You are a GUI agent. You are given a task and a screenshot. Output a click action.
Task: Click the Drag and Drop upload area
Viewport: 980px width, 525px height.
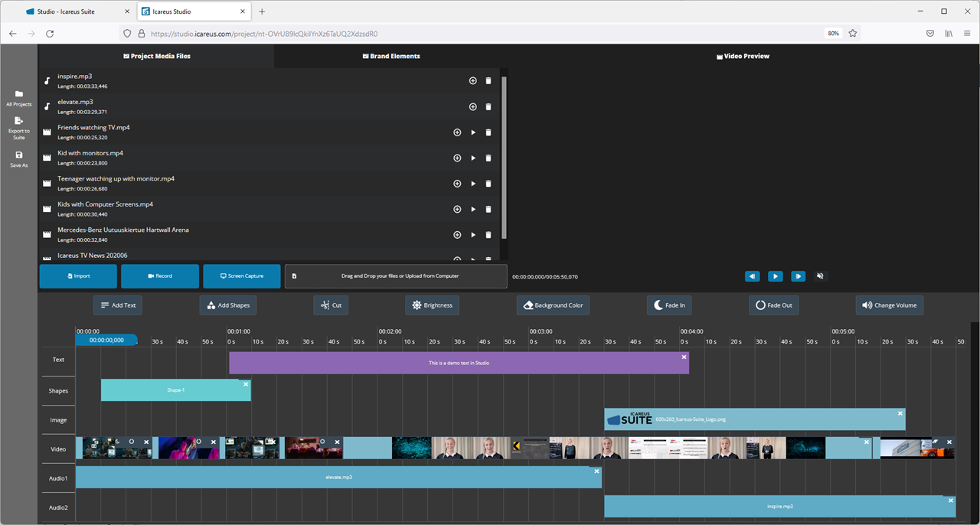point(395,276)
